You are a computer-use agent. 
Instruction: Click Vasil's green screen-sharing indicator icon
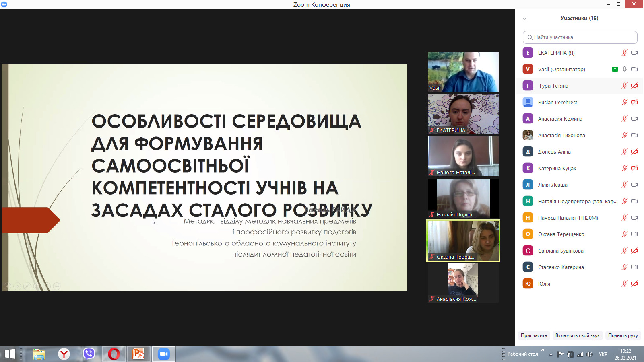[x=615, y=69]
